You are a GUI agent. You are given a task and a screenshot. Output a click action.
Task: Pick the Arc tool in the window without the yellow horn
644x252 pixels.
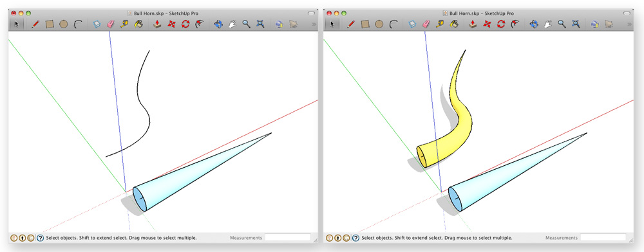[x=78, y=24]
